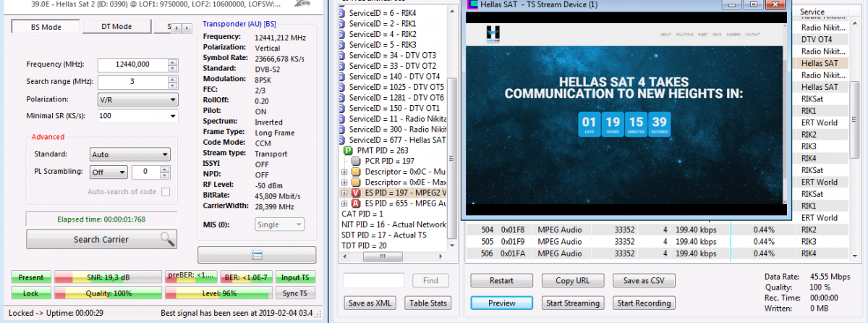Expand the ES PID = 655 node

pyautogui.click(x=344, y=204)
